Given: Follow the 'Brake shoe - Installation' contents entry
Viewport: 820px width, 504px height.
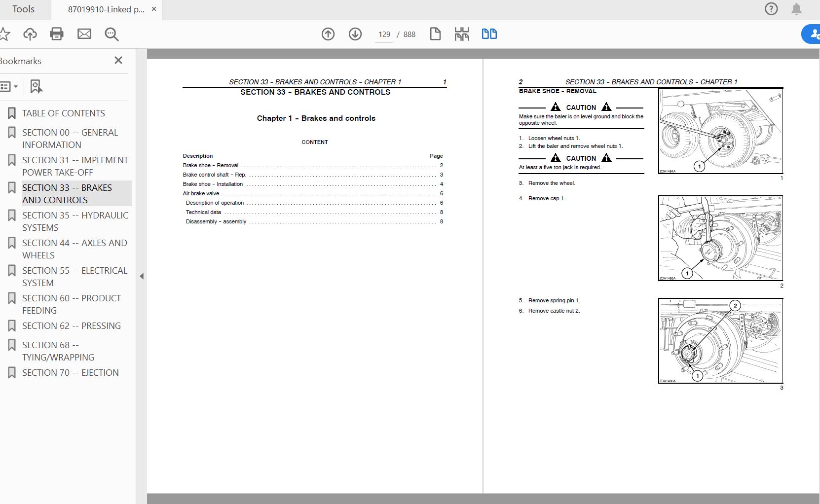Looking at the screenshot, I should [313, 184].
